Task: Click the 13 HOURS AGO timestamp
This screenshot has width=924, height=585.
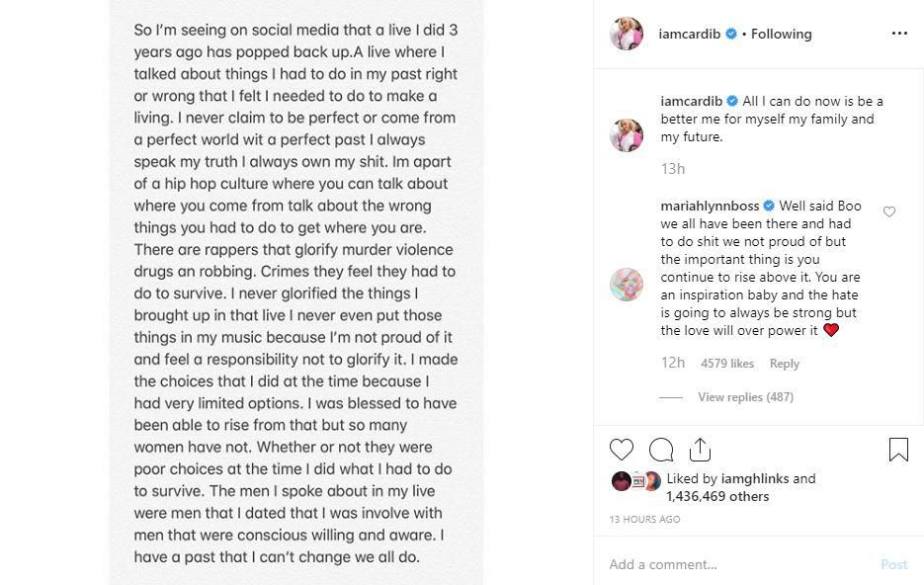Action: point(644,520)
